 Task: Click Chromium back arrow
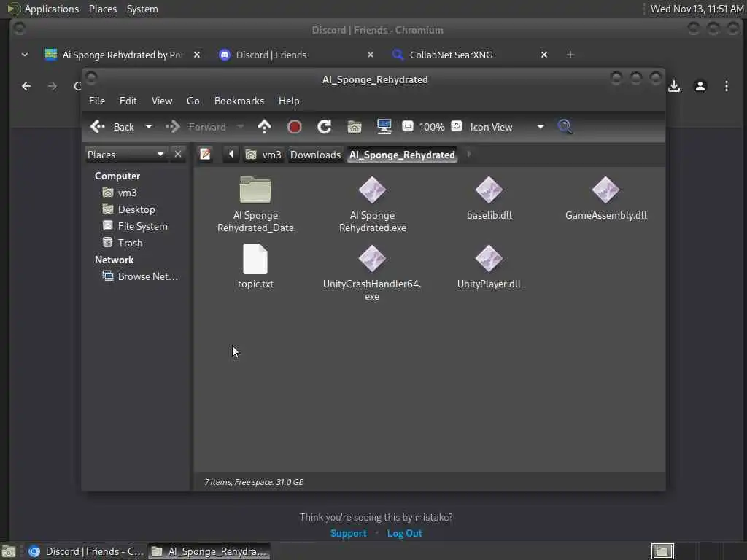coord(26,86)
